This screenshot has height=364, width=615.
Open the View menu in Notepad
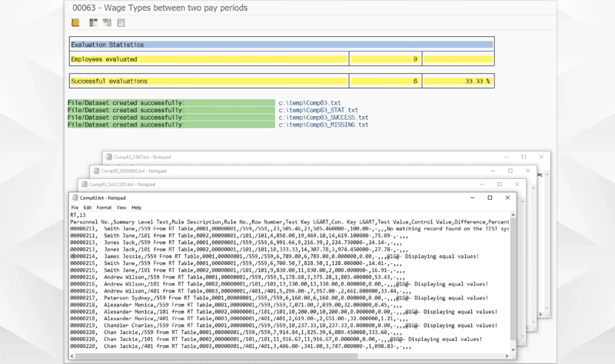pyautogui.click(x=121, y=207)
